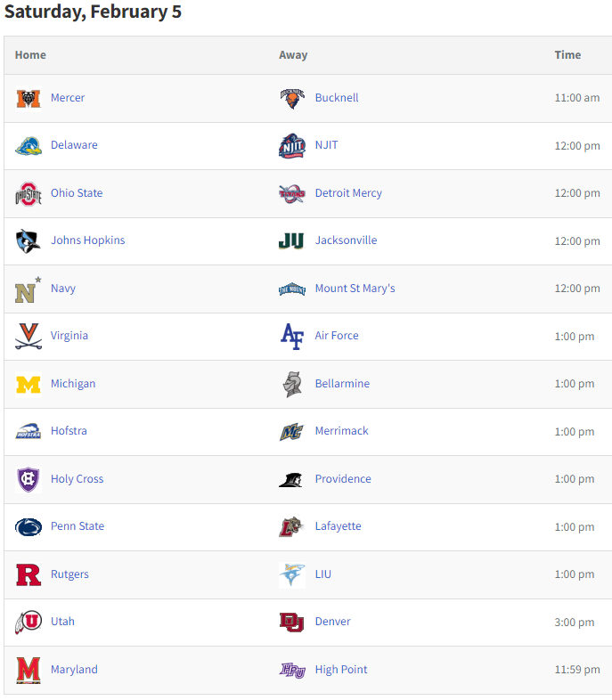Click the Mercer team logo
The height and width of the screenshot is (700, 612).
point(29,98)
